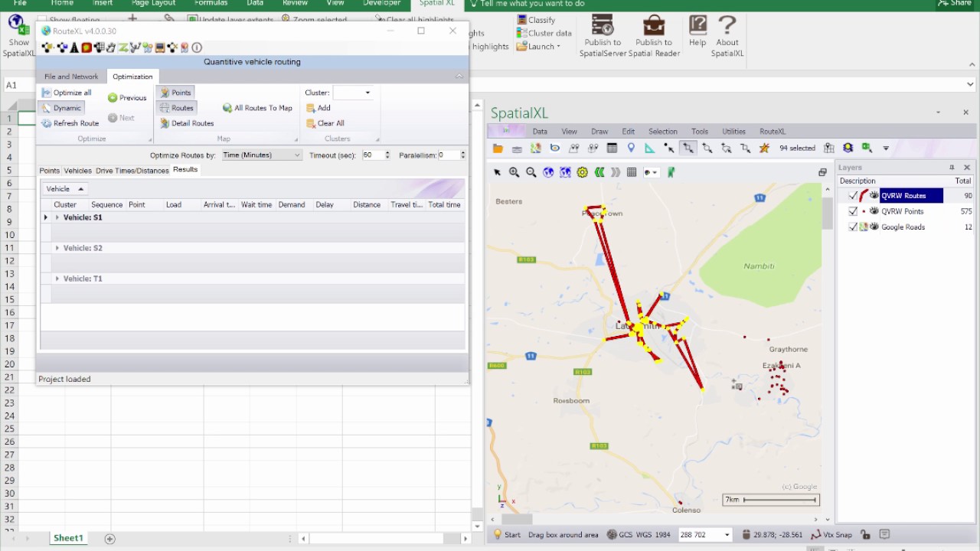The height and width of the screenshot is (551, 980).
Task: Select the Sheet1 worksheet tab
Action: (68, 538)
